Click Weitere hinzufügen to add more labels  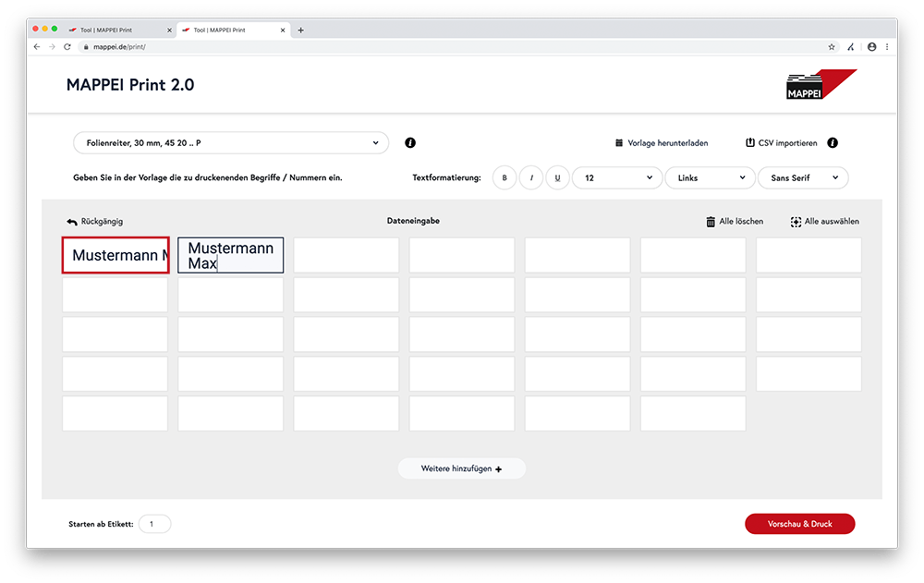461,469
